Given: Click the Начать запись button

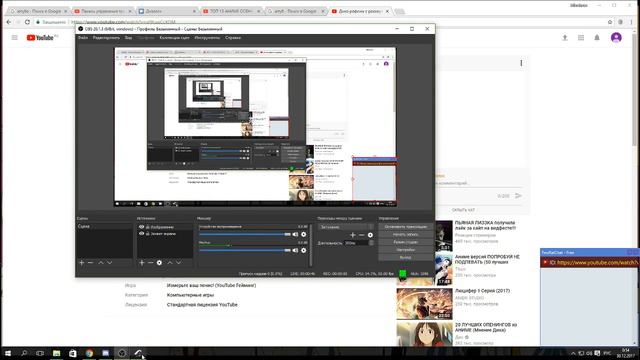Looking at the screenshot, I should pyautogui.click(x=405, y=235).
